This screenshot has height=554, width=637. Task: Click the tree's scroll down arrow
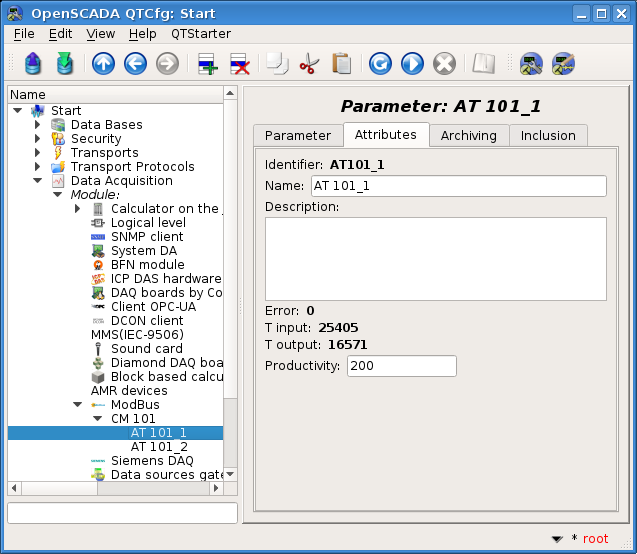tap(230, 474)
